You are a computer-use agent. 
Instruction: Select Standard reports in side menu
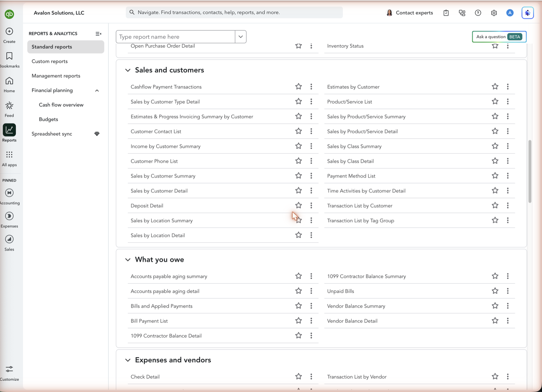pos(66,47)
